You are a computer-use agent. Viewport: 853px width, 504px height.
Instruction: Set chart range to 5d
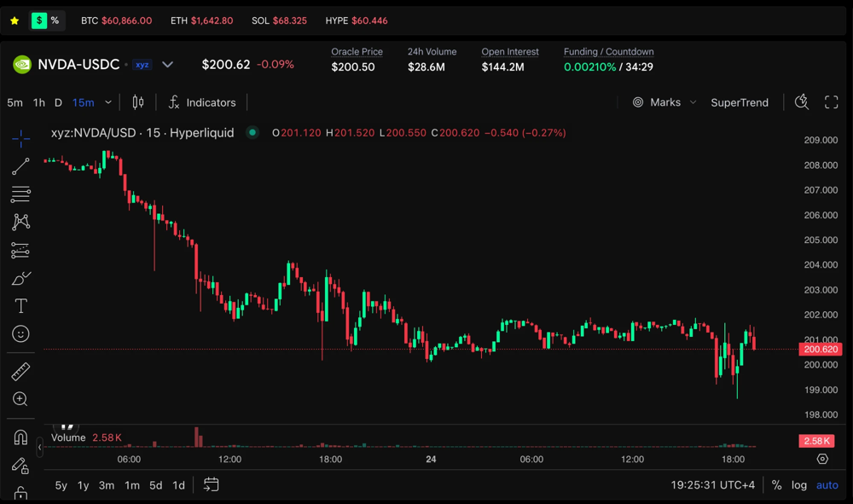pyautogui.click(x=156, y=485)
